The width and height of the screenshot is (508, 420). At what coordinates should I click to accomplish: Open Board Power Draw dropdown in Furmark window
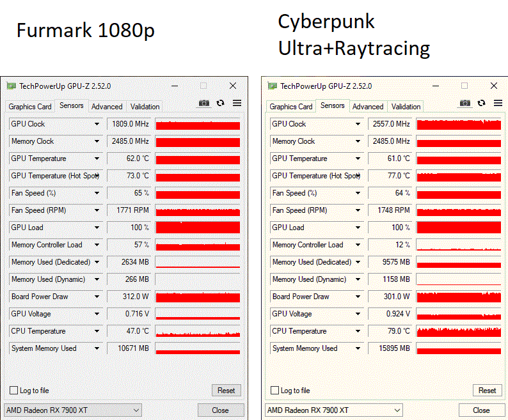(97, 297)
